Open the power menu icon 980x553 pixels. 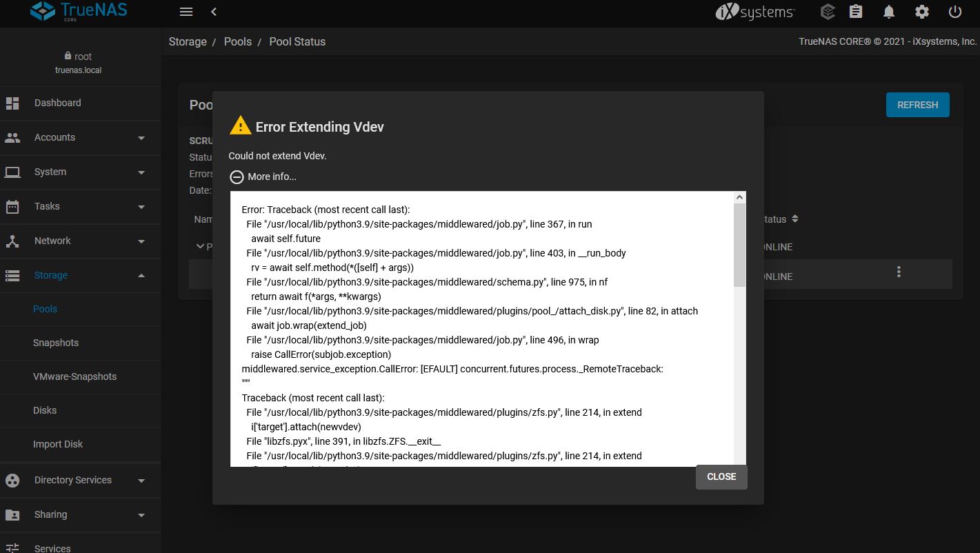click(x=955, y=12)
